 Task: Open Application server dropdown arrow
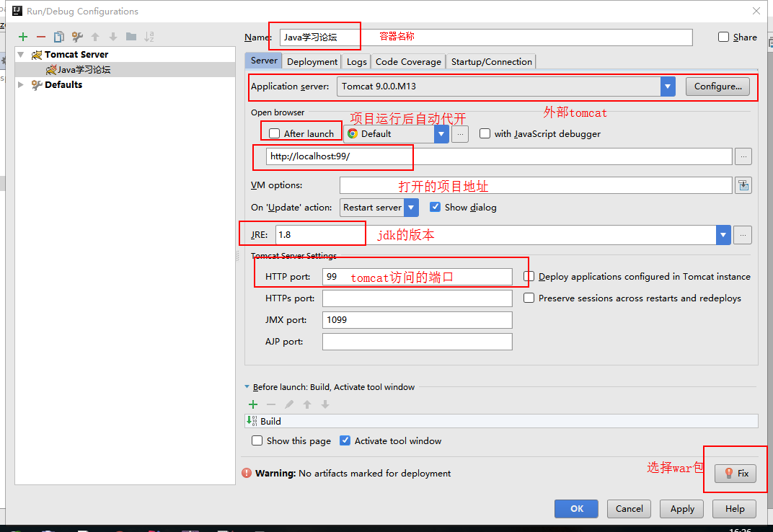(x=668, y=87)
